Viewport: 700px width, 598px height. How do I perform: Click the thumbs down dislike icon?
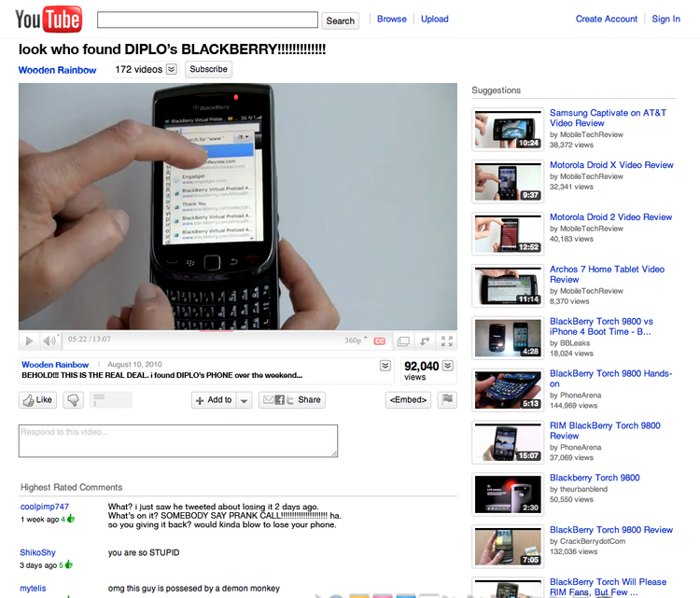[x=73, y=400]
